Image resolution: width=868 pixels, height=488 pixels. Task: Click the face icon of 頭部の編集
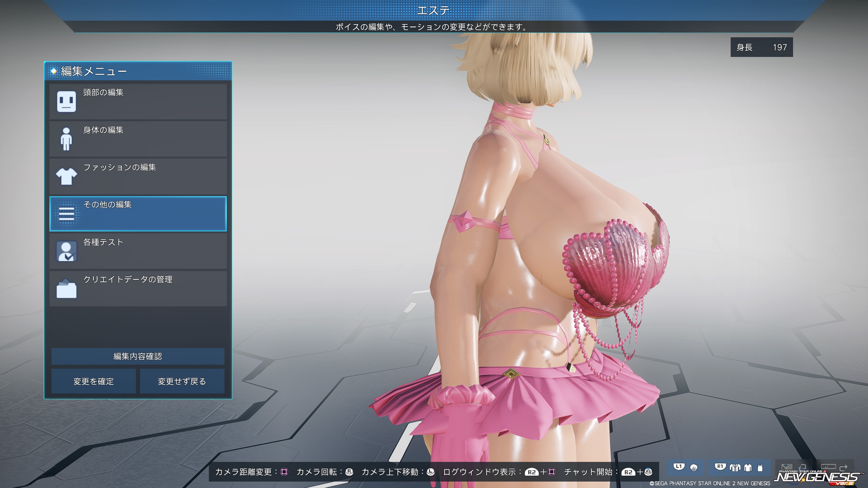click(66, 101)
